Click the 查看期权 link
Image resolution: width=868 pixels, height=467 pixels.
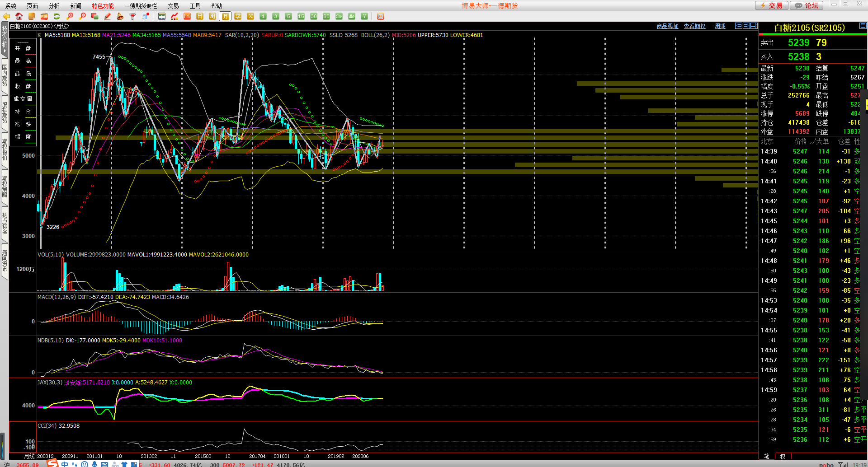point(694,26)
